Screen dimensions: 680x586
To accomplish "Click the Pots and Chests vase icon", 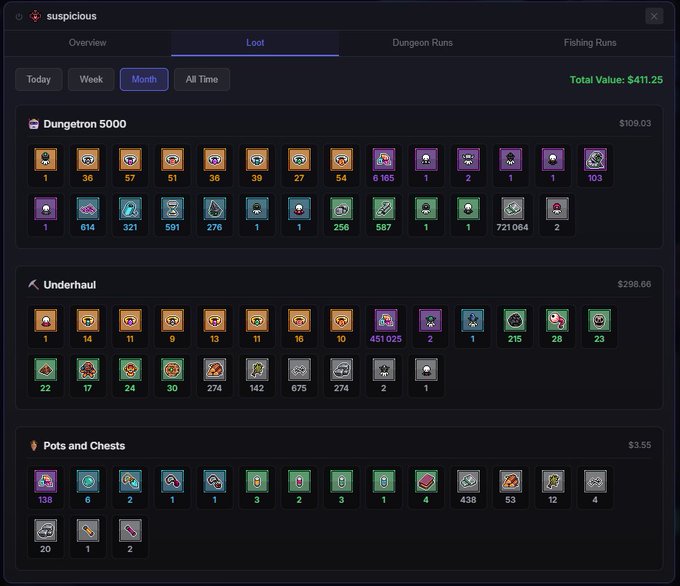I will coord(33,445).
